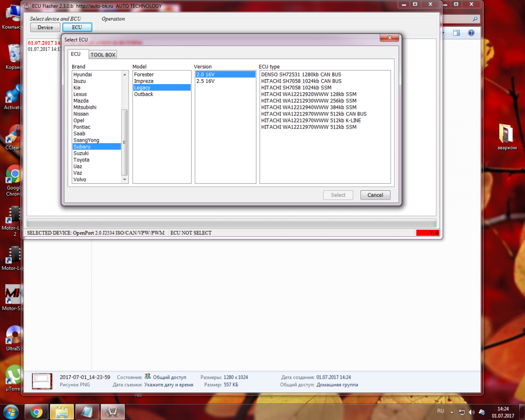Open the Honda-logo app in taskbar
525x420 pixels.
pos(113,412)
